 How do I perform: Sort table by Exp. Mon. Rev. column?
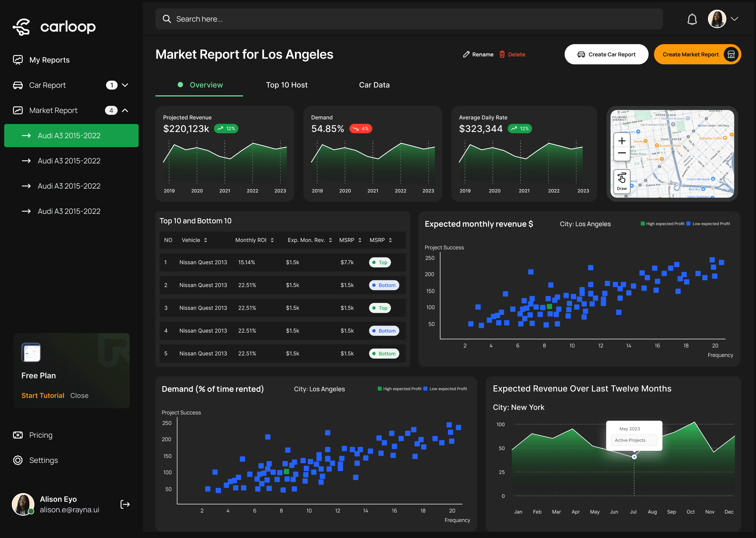coord(330,240)
